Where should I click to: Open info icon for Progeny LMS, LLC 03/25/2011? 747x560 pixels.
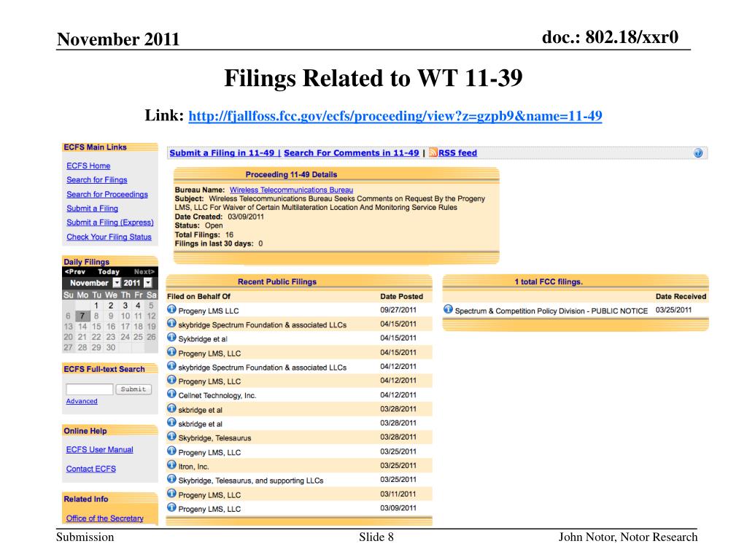171,451
